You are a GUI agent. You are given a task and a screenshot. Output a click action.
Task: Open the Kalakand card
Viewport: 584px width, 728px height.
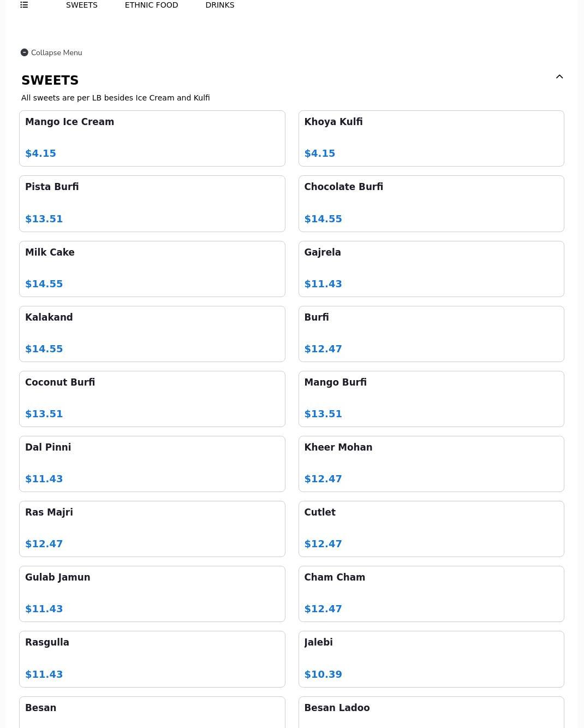coord(152,334)
